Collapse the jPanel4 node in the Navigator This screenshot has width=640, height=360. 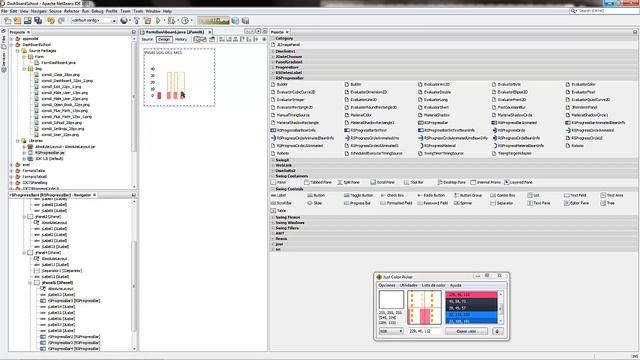click(x=24, y=253)
